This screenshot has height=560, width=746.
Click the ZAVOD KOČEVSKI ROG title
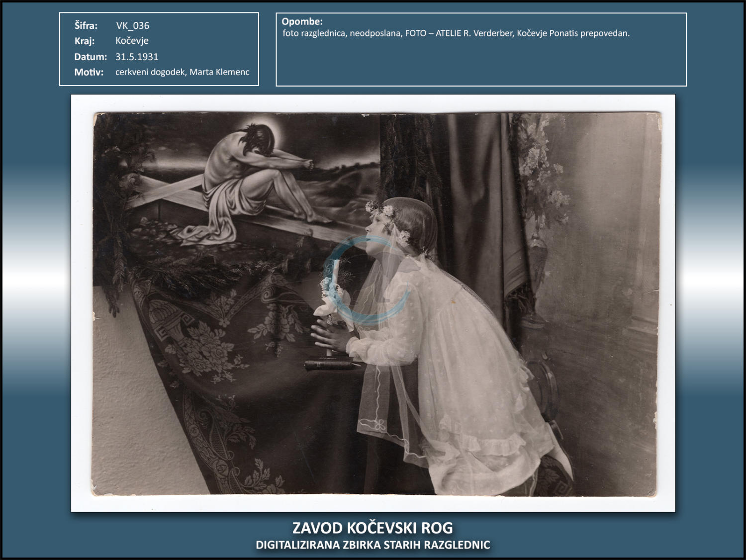(373, 528)
